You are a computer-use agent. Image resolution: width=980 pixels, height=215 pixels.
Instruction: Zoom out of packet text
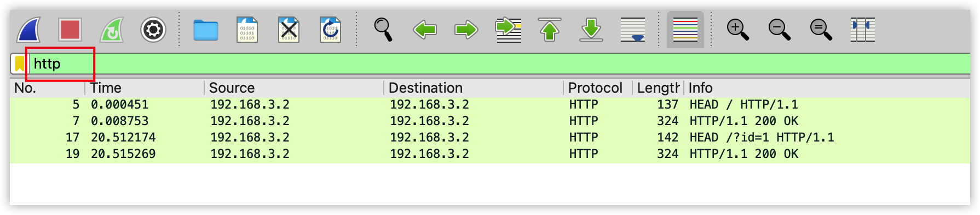pos(779,30)
